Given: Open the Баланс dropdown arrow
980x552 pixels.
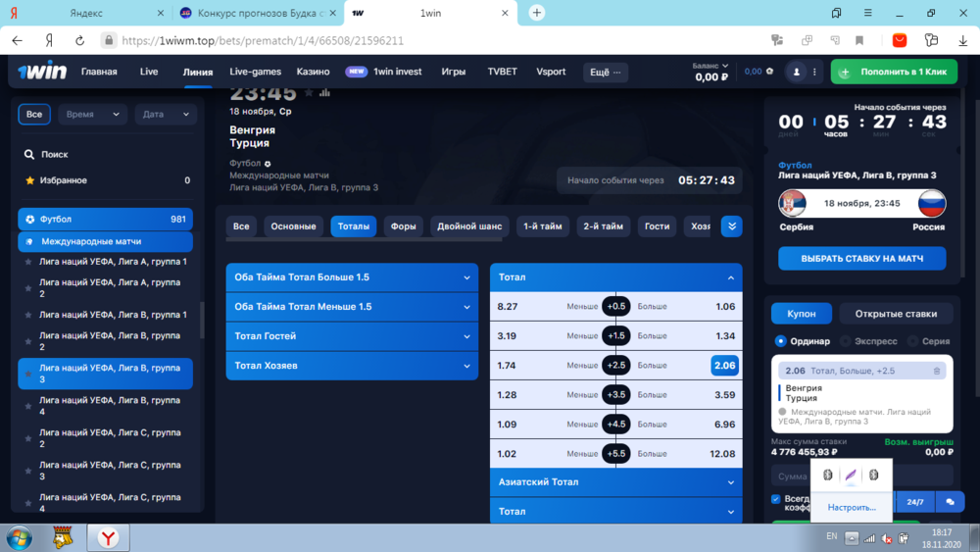Looking at the screenshot, I should [x=725, y=66].
